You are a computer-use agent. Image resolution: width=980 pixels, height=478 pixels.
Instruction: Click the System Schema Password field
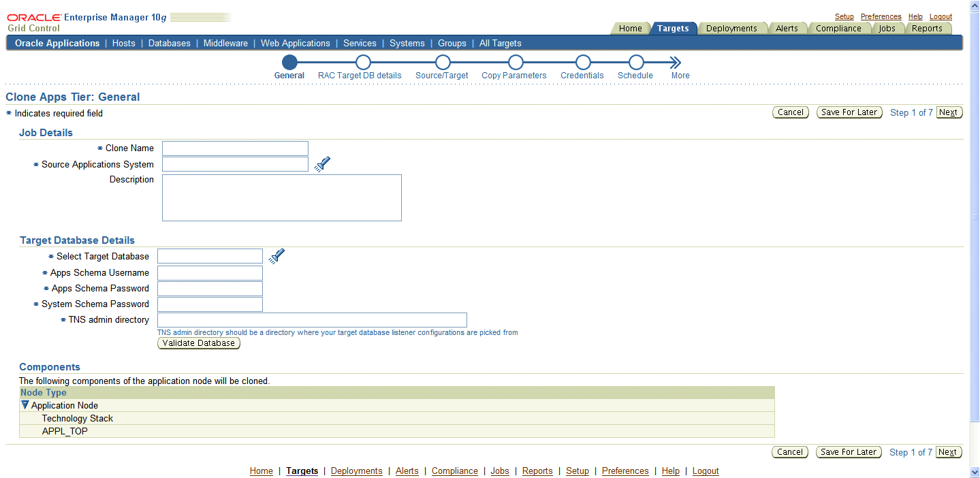click(210, 304)
